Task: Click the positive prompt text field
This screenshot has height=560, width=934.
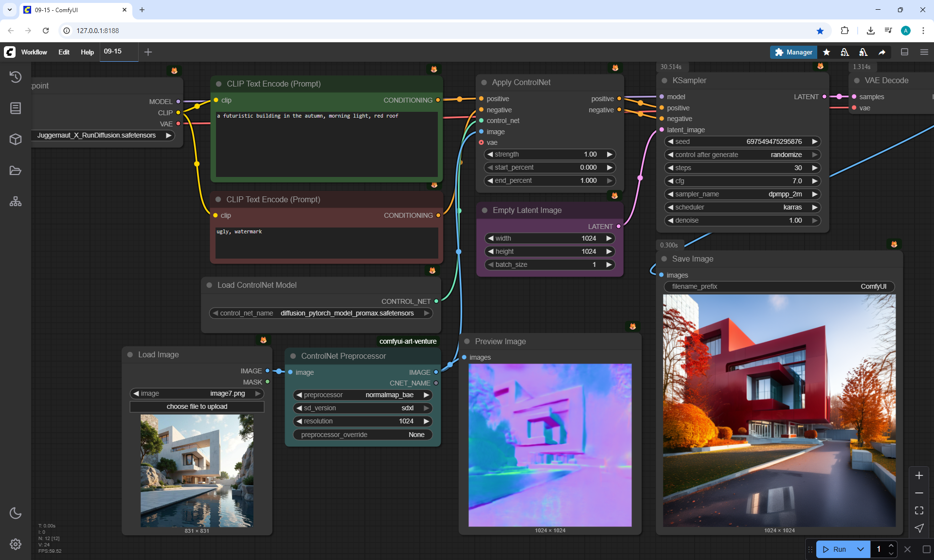Action: pyautogui.click(x=326, y=143)
